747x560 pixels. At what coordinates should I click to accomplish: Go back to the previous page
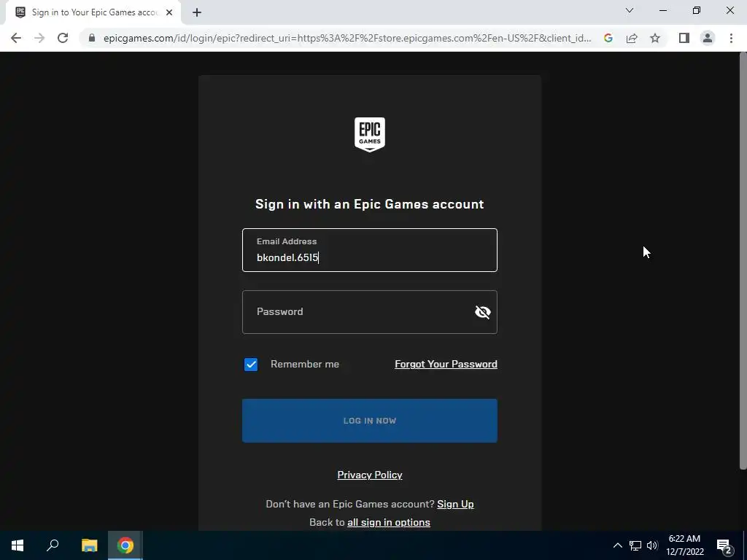(16, 38)
